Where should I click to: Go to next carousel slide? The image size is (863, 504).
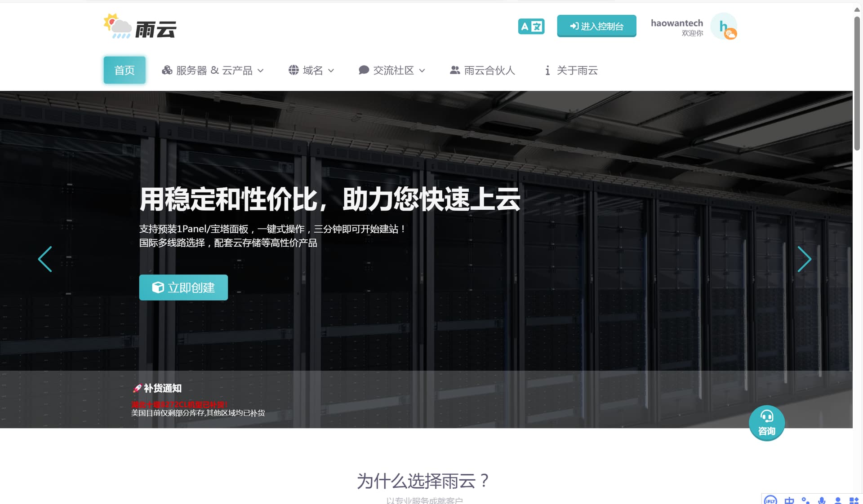(x=804, y=259)
